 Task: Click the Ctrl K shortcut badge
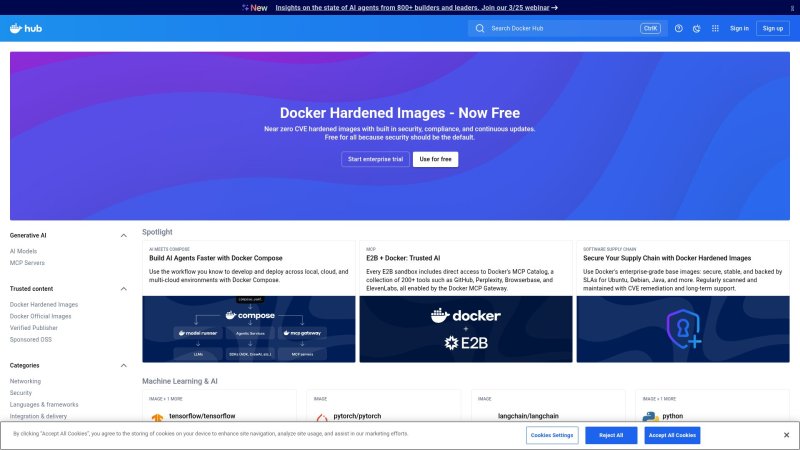651,29
